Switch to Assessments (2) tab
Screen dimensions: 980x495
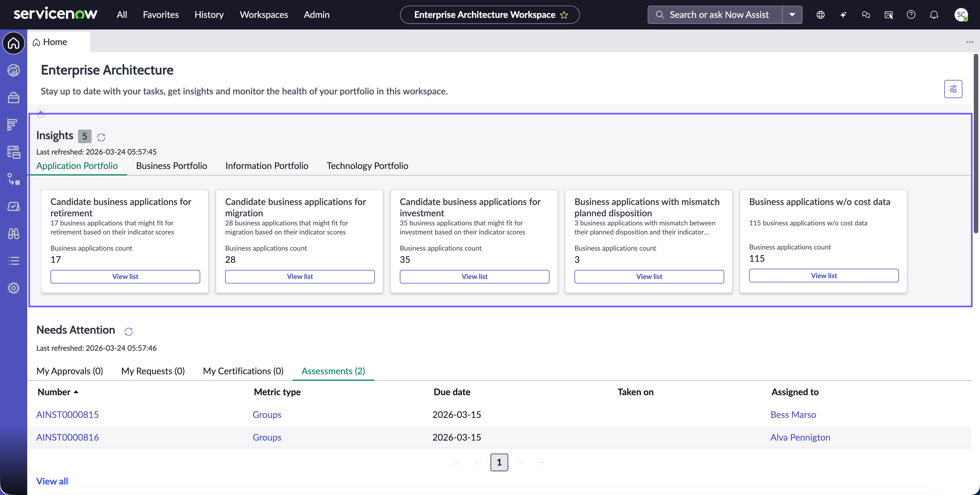click(x=333, y=371)
